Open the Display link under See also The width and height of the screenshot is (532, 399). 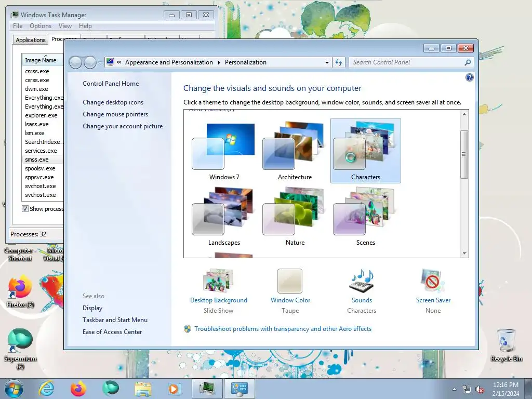(x=92, y=308)
